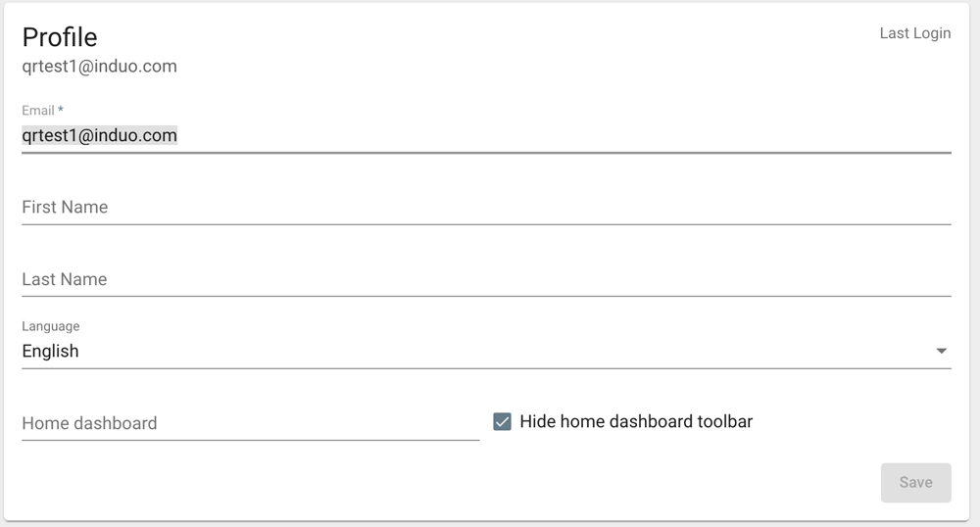The image size is (980, 527).
Task: Click the email subtitle under Profile
Action: tap(99, 67)
